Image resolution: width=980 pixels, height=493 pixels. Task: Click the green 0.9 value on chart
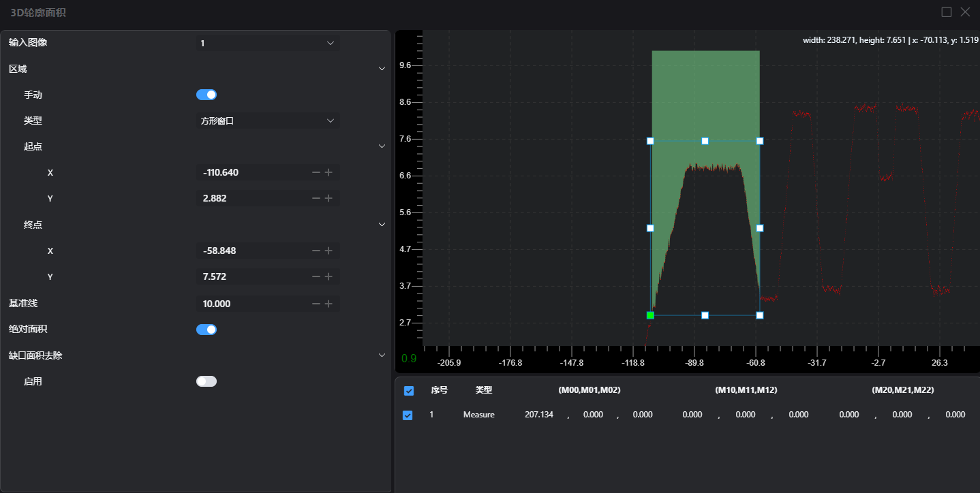409,358
